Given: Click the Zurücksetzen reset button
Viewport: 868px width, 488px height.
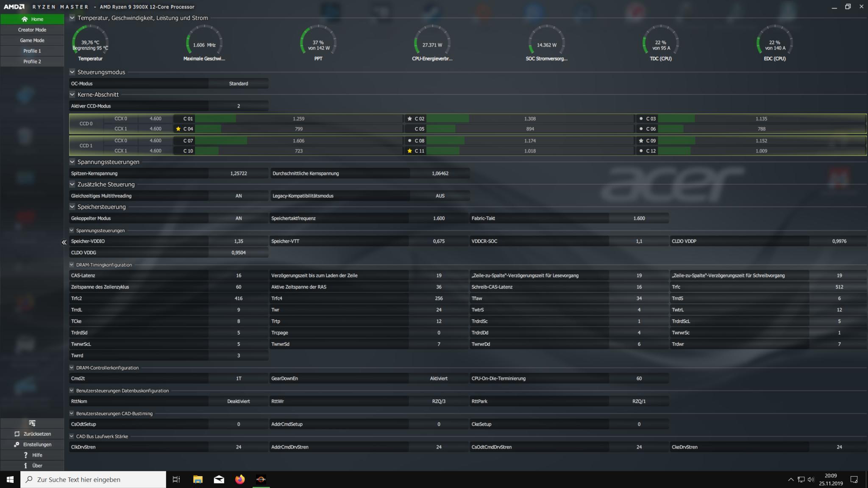Looking at the screenshot, I should pos(32,434).
